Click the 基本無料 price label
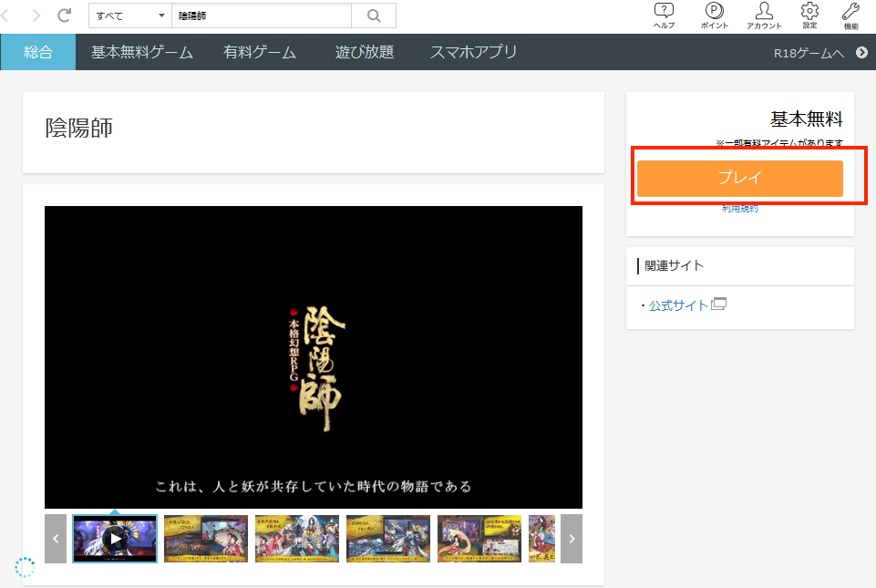This screenshot has width=876, height=588. [x=806, y=119]
